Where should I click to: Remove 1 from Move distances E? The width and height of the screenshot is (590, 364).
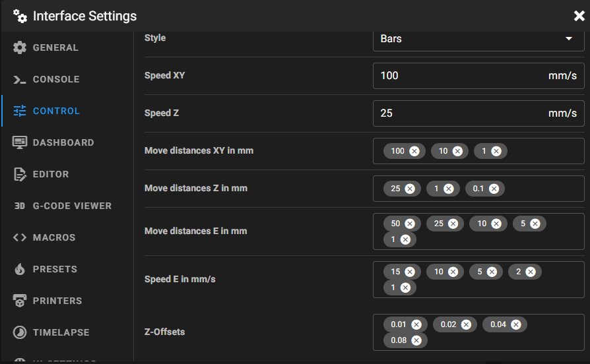(405, 239)
